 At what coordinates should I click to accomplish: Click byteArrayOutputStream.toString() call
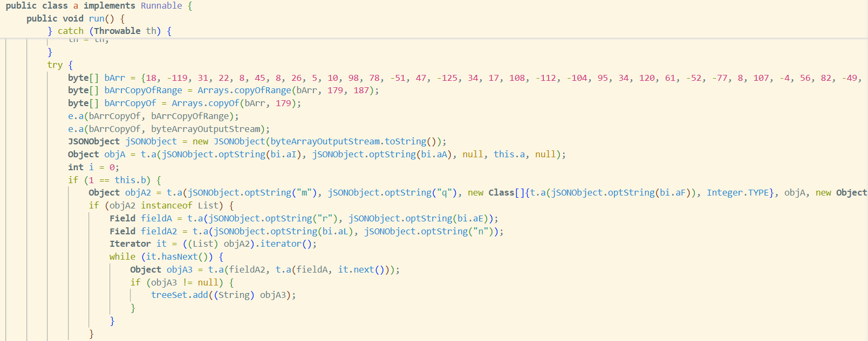[356, 142]
